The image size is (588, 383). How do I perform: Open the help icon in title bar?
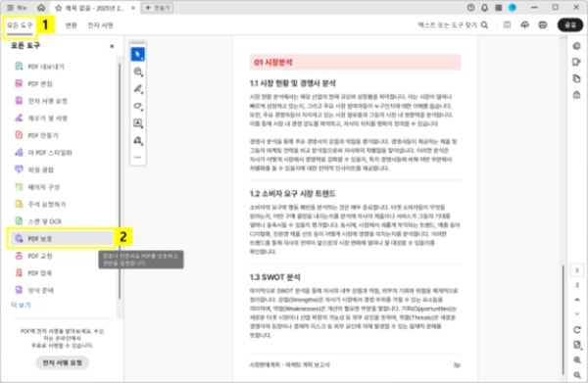(x=471, y=8)
